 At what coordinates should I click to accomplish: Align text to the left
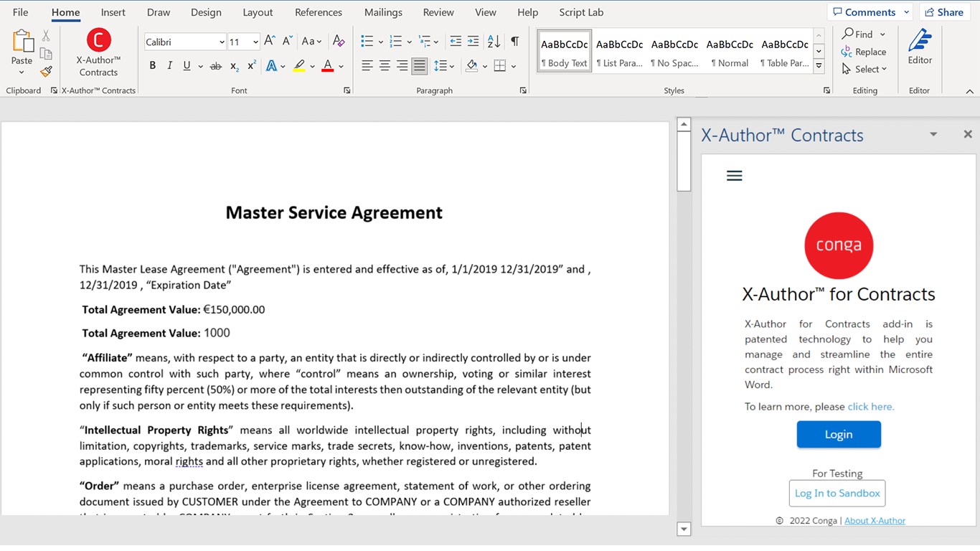click(x=367, y=66)
